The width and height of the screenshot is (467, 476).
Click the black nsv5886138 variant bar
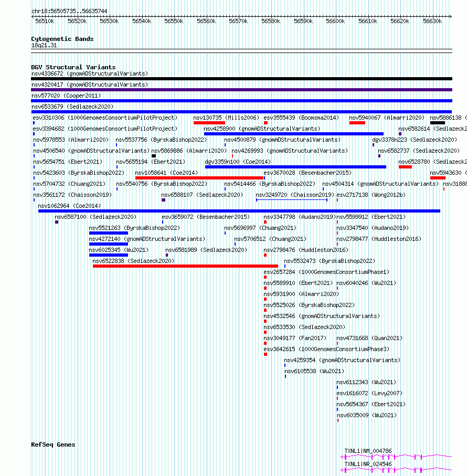438,123
